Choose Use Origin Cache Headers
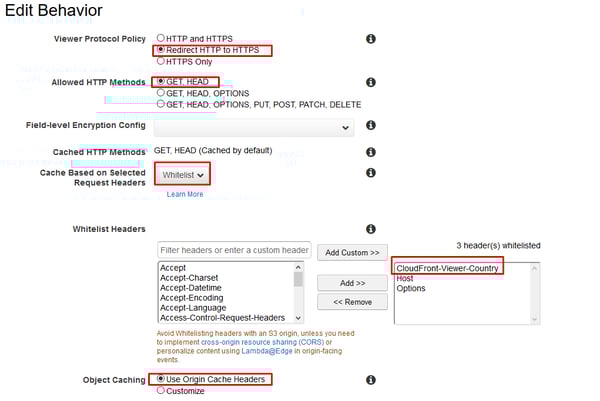 click(161, 378)
